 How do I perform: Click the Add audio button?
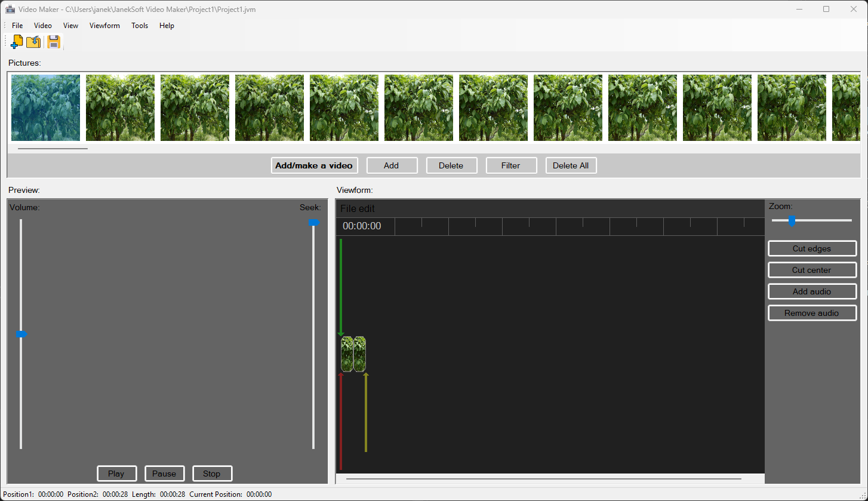click(812, 291)
